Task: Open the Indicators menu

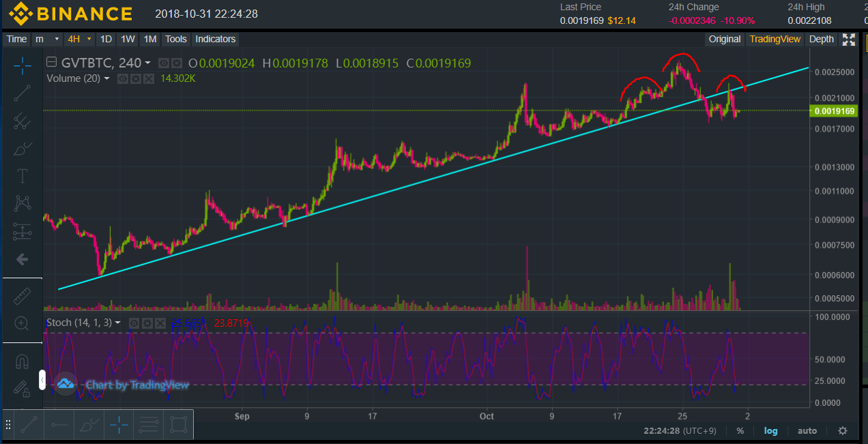Action: [x=215, y=39]
